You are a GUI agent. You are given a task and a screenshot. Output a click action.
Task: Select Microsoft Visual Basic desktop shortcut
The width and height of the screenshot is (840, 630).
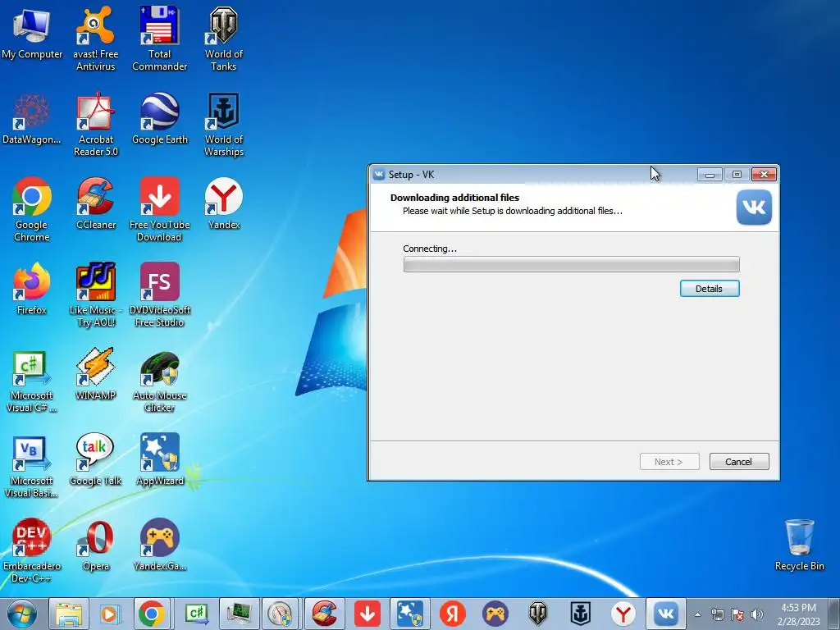pyautogui.click(x=32, y=466)
